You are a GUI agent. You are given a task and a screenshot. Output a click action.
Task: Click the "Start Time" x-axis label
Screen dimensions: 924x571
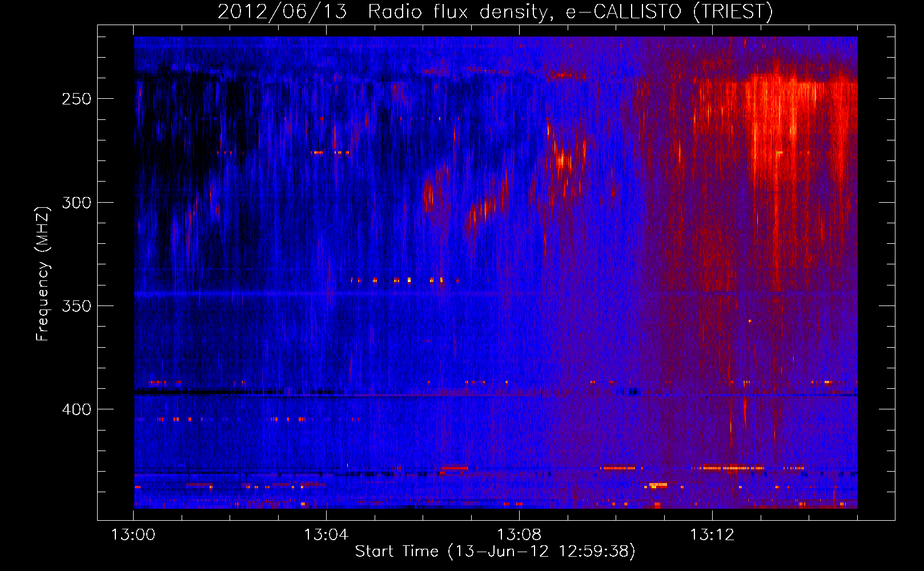coord(495,552)
